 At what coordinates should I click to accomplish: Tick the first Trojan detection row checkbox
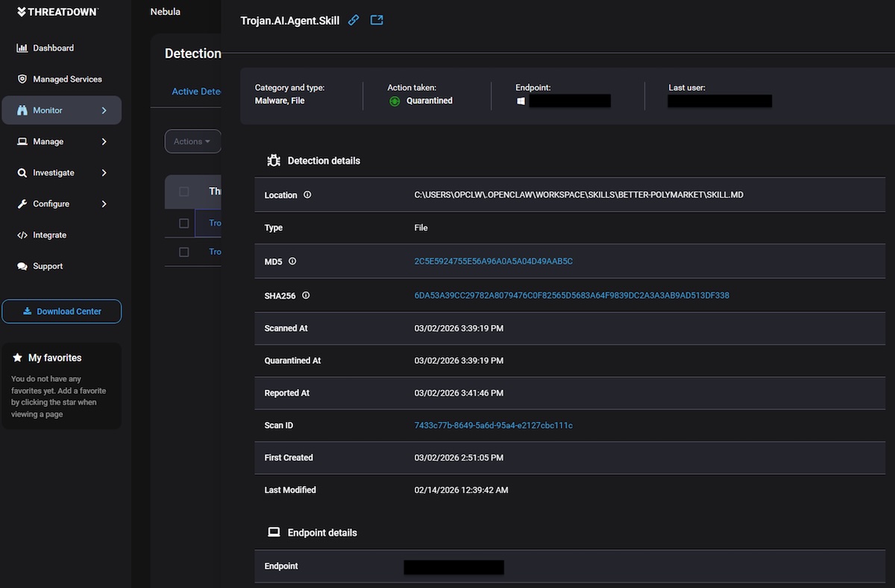[x=183, y=222]
